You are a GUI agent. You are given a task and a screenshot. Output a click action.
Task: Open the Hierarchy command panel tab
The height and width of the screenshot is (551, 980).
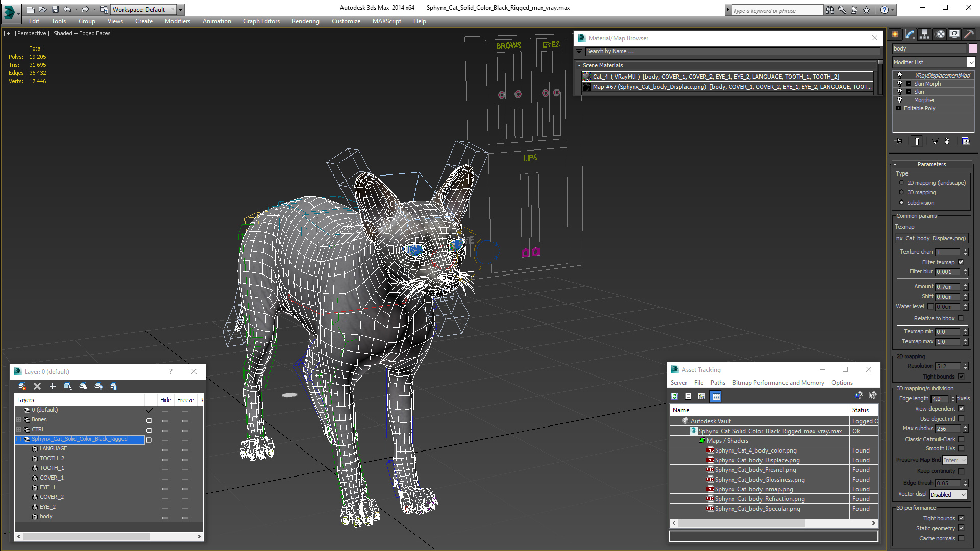tap(925, 34)
